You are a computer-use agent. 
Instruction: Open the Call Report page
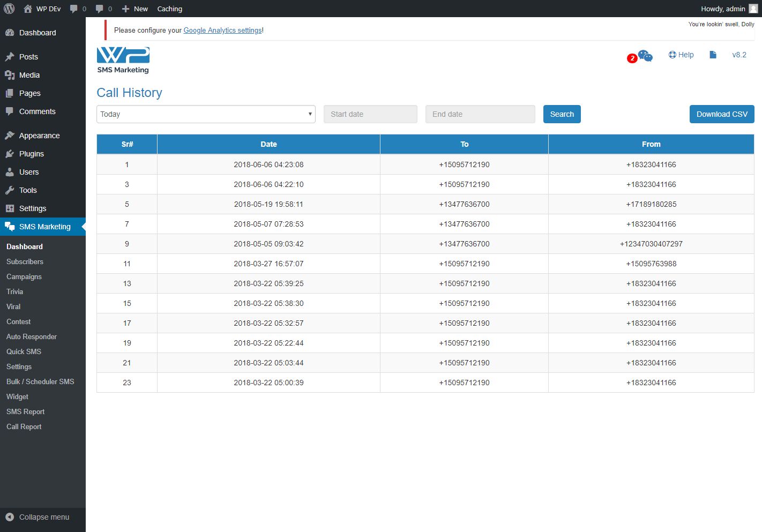tap(24, 426)
